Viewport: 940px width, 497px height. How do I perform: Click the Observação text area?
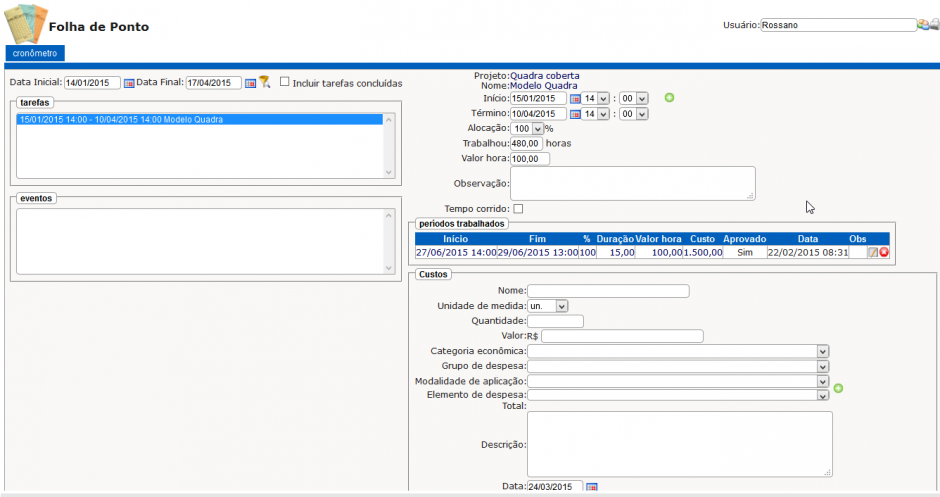coord(632,183)
